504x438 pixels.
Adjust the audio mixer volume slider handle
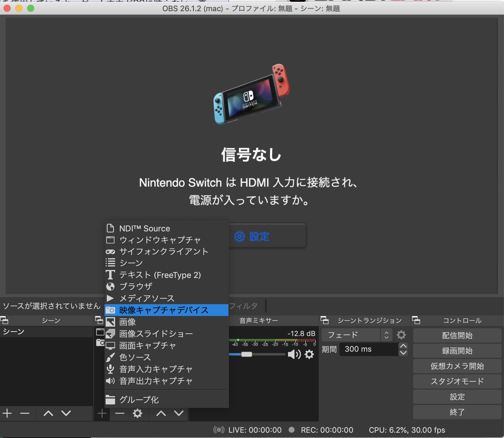(x=247, y=354)
